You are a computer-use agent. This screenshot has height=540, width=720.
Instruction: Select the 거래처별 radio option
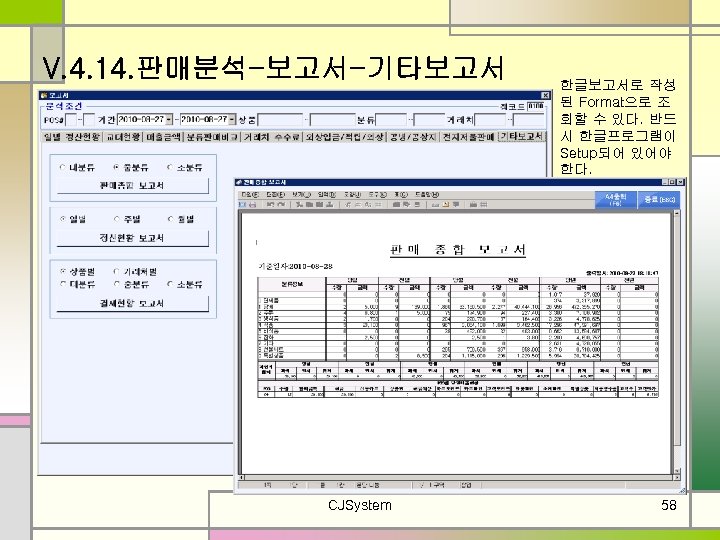point(116,272)
